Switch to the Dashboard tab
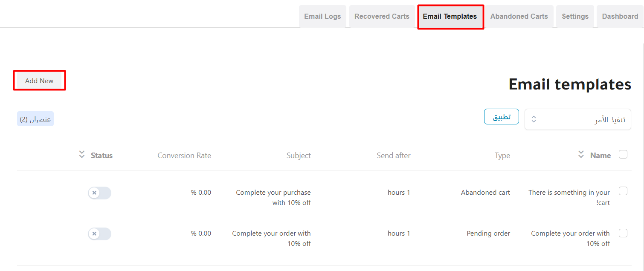This screenshot has height=271, width=644. point(620,17)
